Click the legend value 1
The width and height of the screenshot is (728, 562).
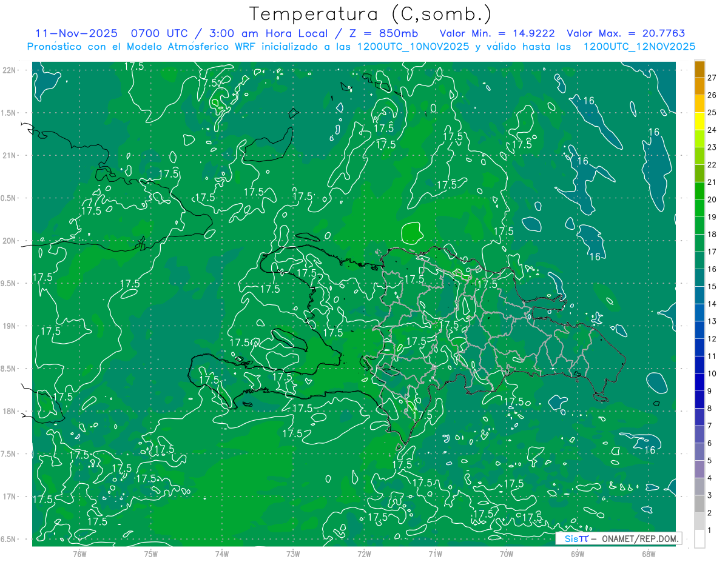tap(710, 530)
